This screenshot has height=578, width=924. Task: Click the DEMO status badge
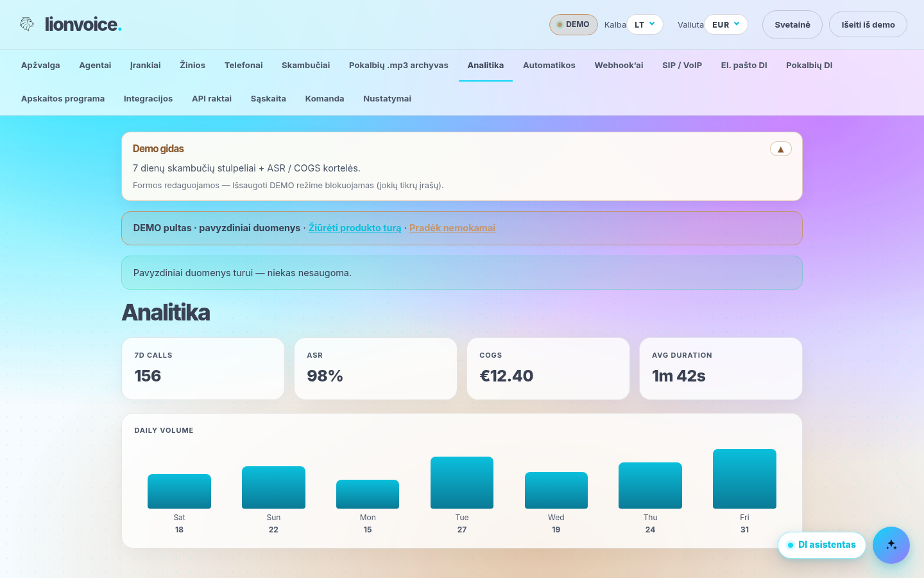[x=573, y=24]
